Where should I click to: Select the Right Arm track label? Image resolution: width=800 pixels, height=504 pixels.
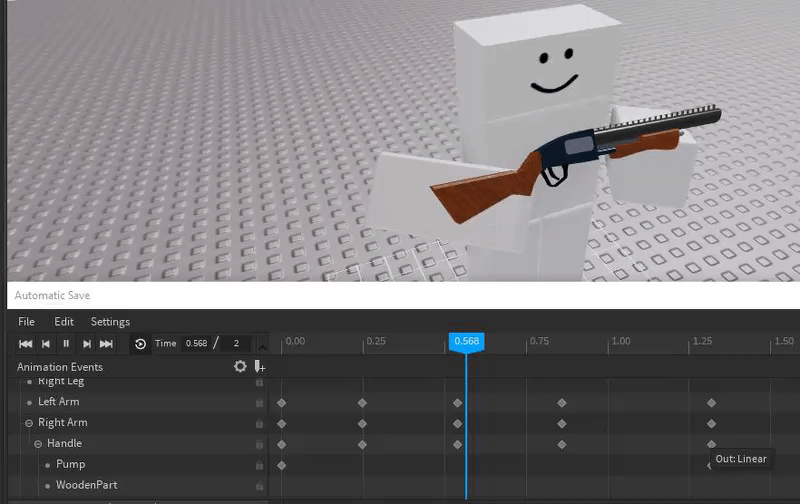[x=63, y=422]
